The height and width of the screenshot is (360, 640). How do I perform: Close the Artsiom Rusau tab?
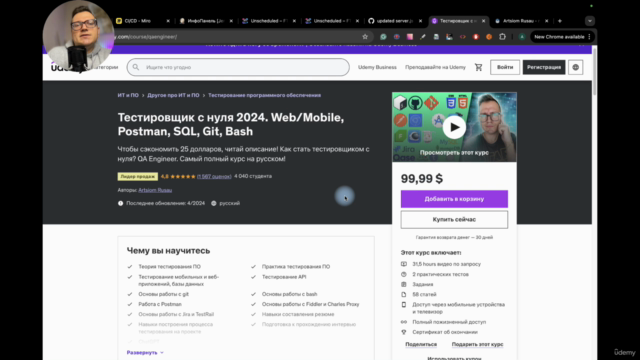pyautogui.click(x=547, y=21)
